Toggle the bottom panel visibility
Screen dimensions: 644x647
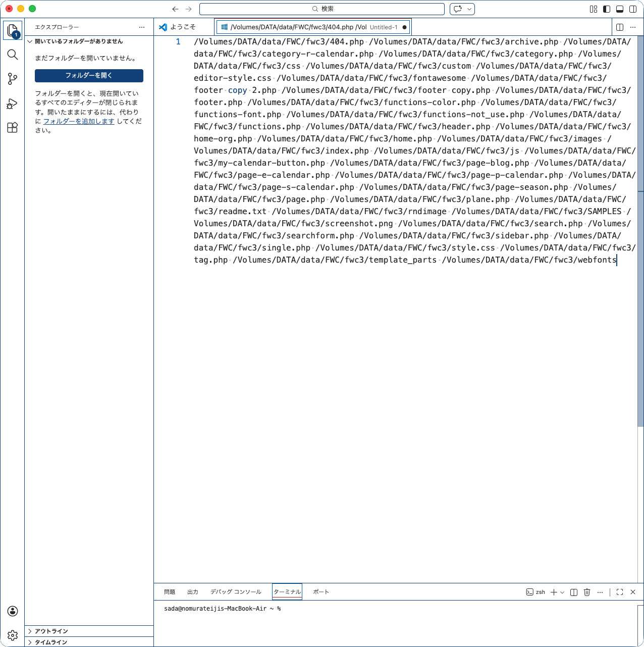(x=620, y=9)
